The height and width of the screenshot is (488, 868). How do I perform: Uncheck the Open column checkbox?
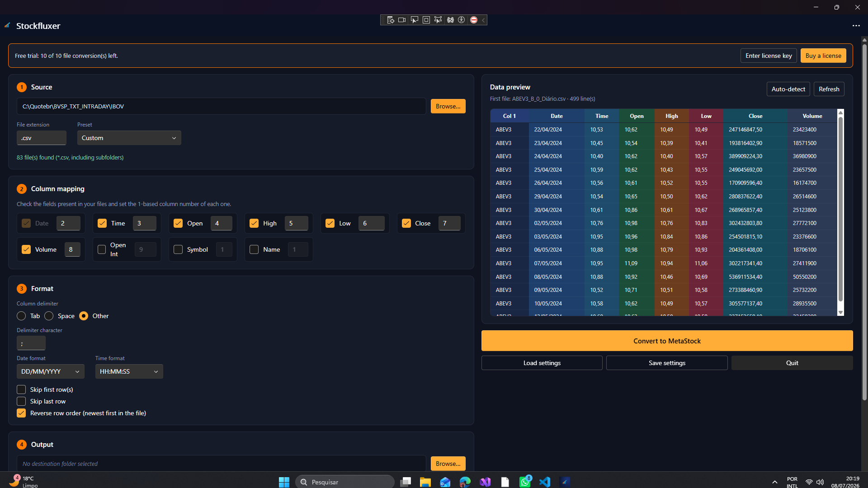pyautogui.click(x=178, y=223)
